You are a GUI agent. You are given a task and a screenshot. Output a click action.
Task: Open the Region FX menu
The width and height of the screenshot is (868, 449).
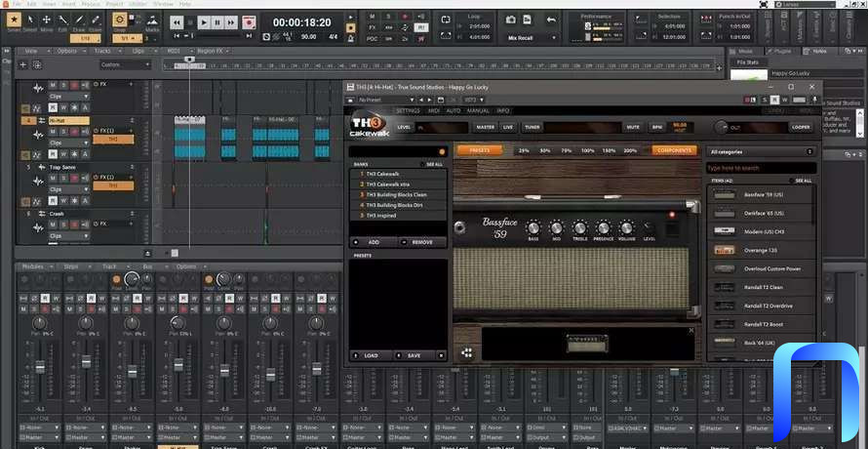(x=213, y=51)
